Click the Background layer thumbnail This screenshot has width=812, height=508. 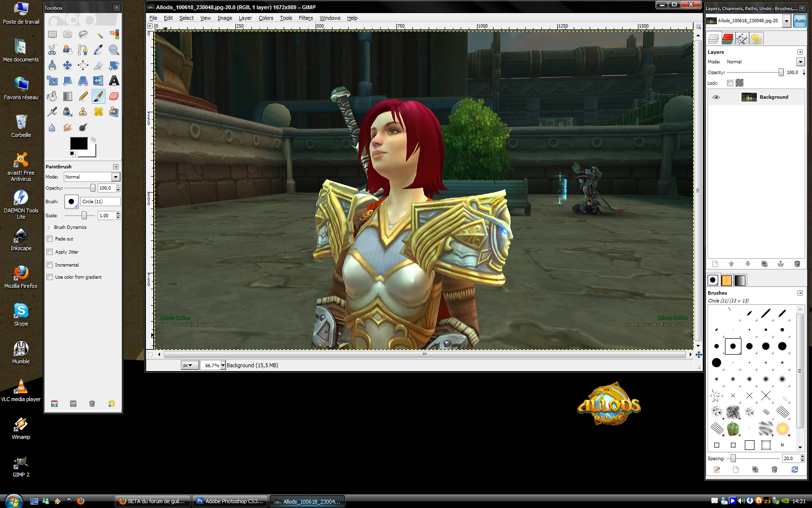749,97
